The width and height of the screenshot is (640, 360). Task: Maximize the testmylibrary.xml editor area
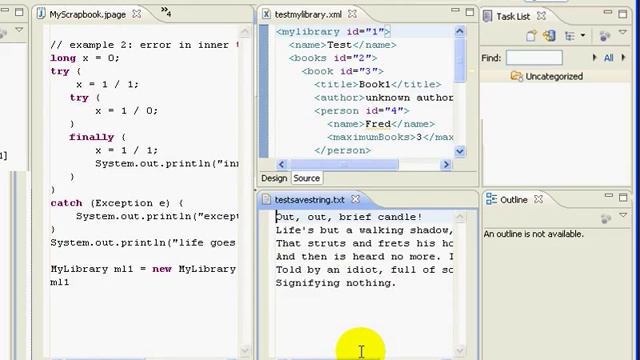pos(470,12)
